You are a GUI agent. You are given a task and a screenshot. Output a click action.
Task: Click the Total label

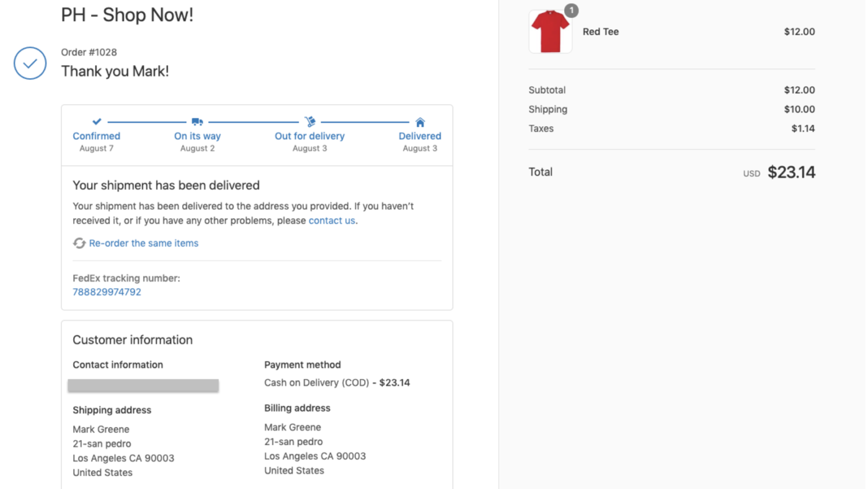[541, 172]
